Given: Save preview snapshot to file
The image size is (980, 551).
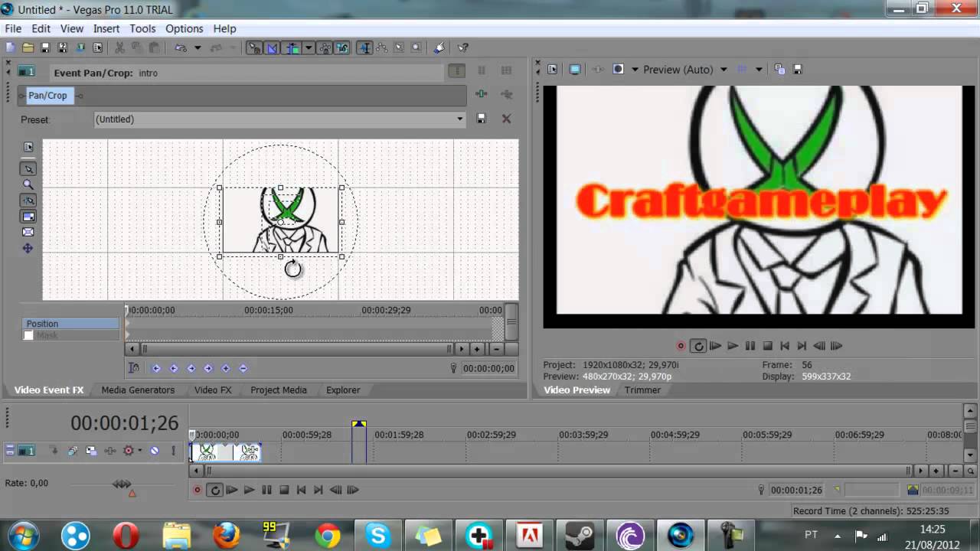Looking at the screenshot, I should [797, 70].
